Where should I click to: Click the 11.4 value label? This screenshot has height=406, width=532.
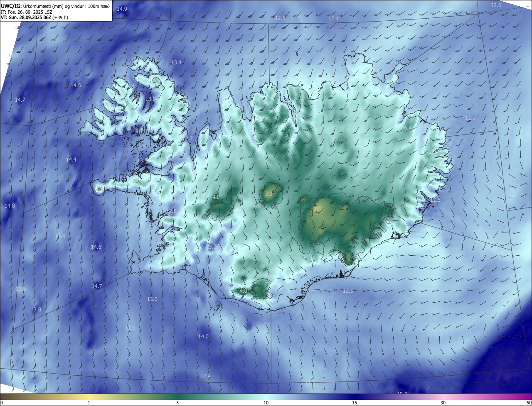pyautogui.click(x=60, y=236)
